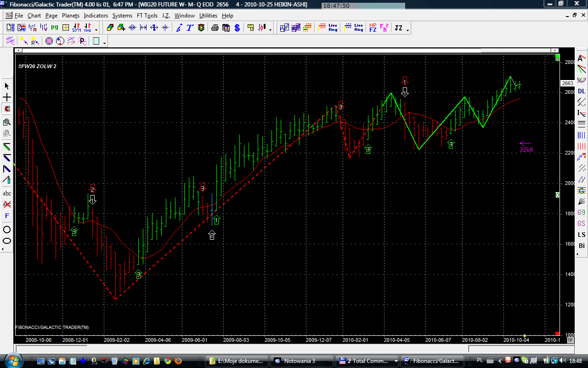Click the HP FZ toolbar icon
Screen dimensions: 588x368
click(373, 28)
